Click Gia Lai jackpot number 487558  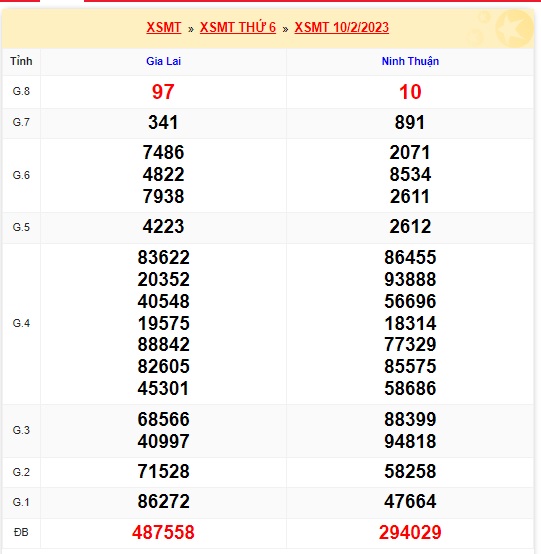(x=163, y=532)
